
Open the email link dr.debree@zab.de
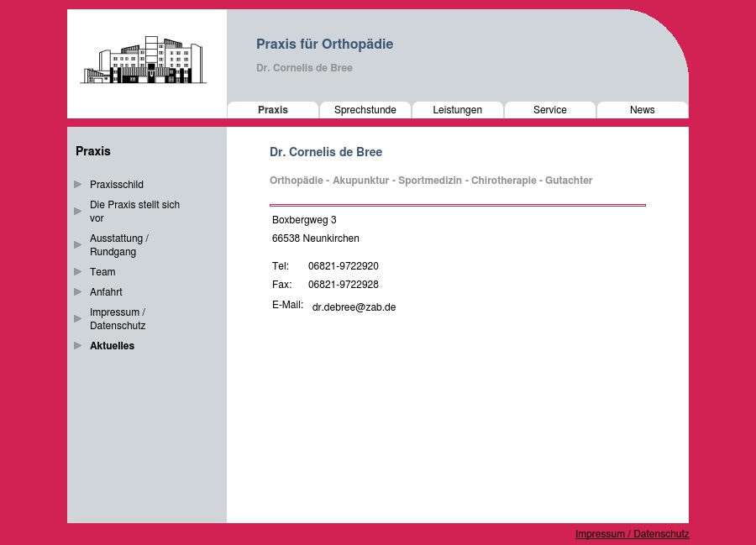354,307
